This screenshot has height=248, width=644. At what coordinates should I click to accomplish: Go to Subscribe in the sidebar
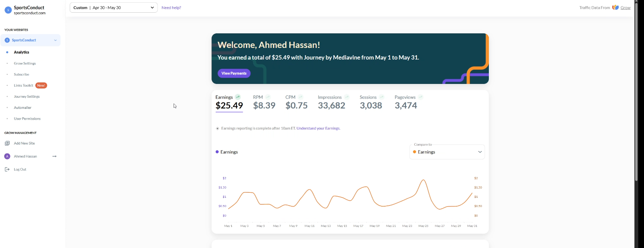21,74
